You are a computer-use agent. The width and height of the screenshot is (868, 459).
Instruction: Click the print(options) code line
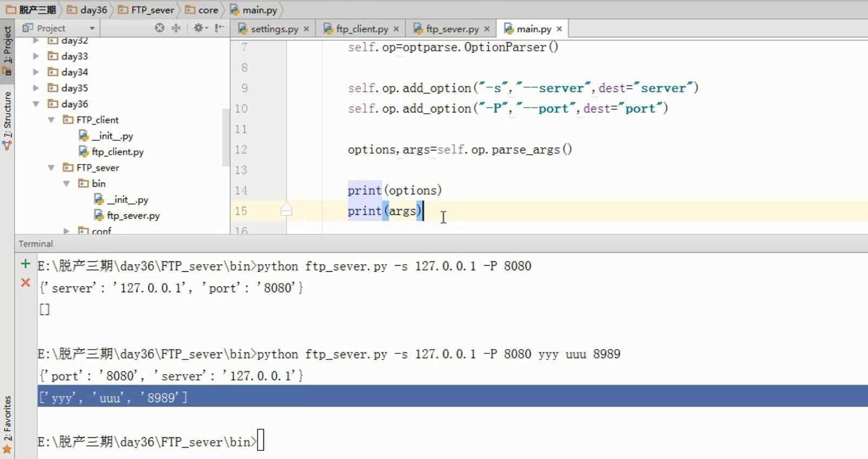(x=395, y=191)
